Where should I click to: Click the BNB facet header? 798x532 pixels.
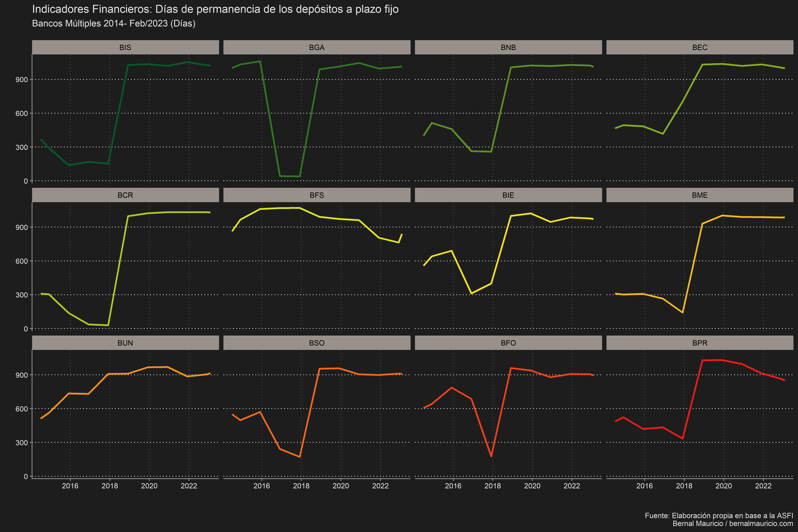[x=508, y=47]
